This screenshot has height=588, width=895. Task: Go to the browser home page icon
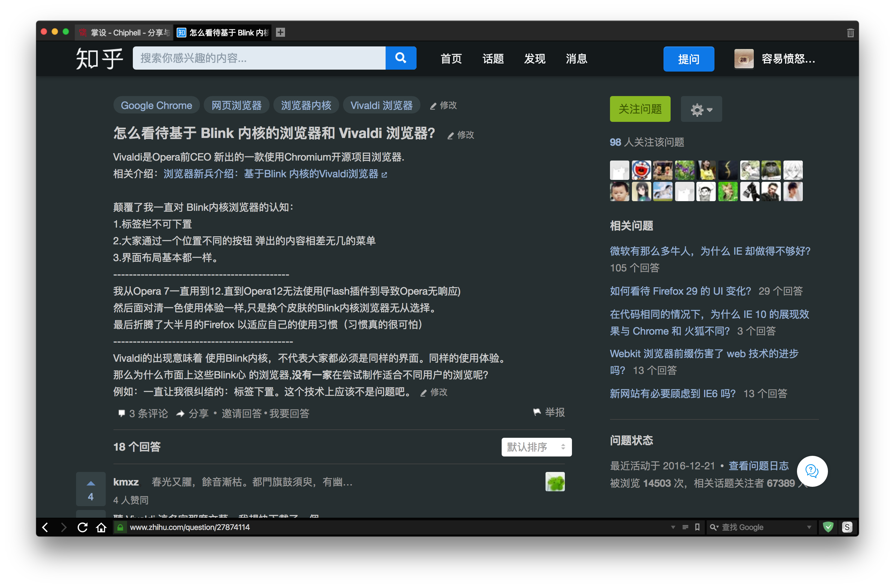[101, 527]
